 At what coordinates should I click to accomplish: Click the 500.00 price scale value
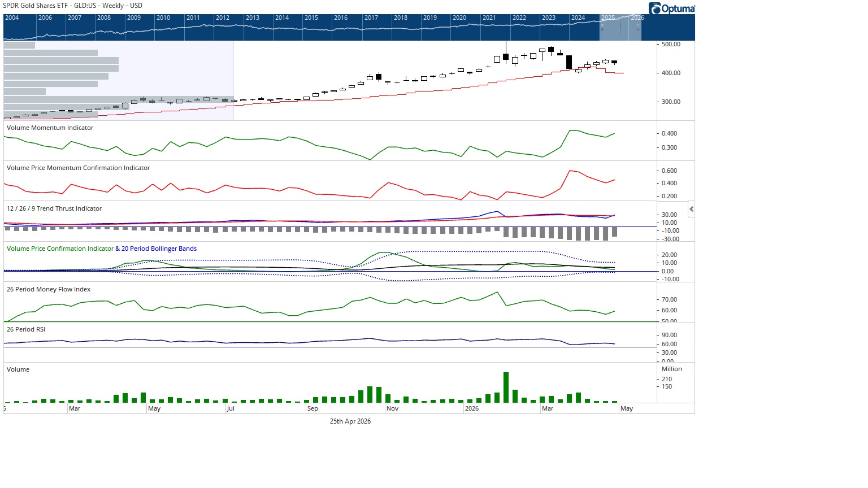click(x=671, y=44)
